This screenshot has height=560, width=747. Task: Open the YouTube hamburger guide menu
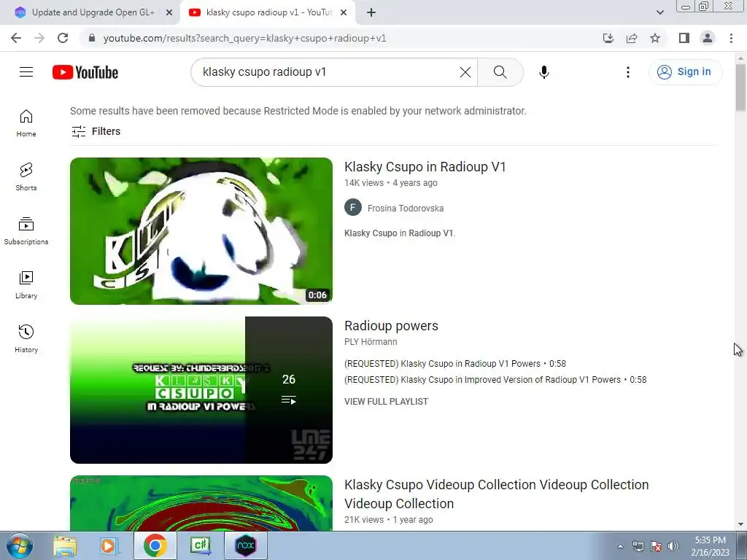26,72
